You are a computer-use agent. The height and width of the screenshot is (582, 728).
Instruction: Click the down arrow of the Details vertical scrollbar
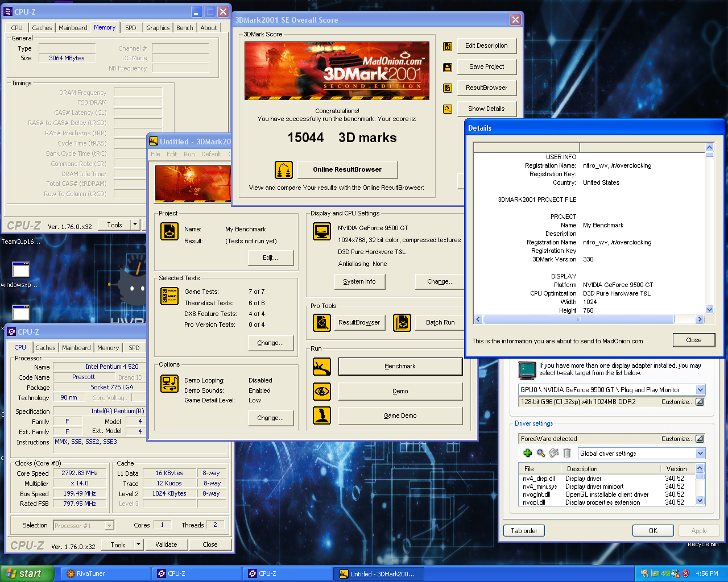(x=709, y=310)
